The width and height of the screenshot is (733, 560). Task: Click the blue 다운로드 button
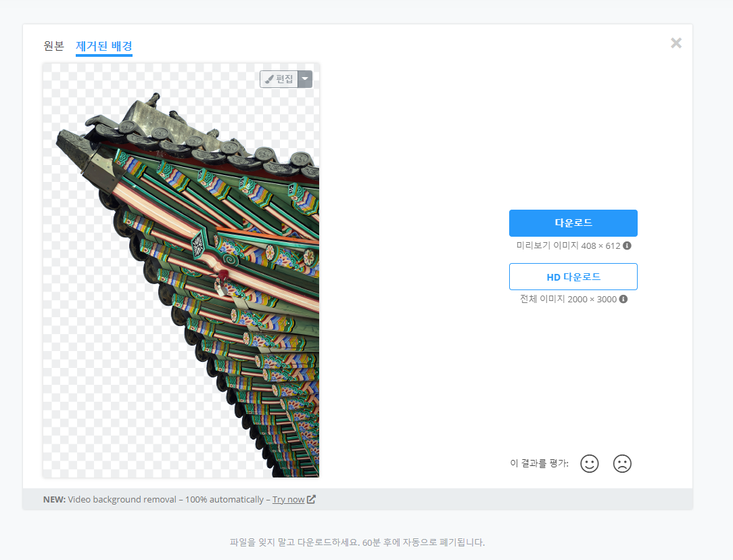[573, 223]
